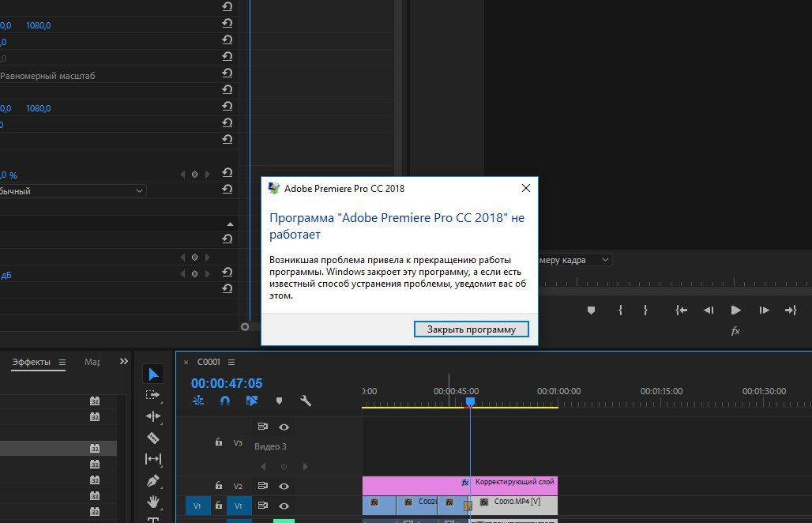Toggle sync lock for track V1
The image size is (812, 523).
(x=262, y=506)
